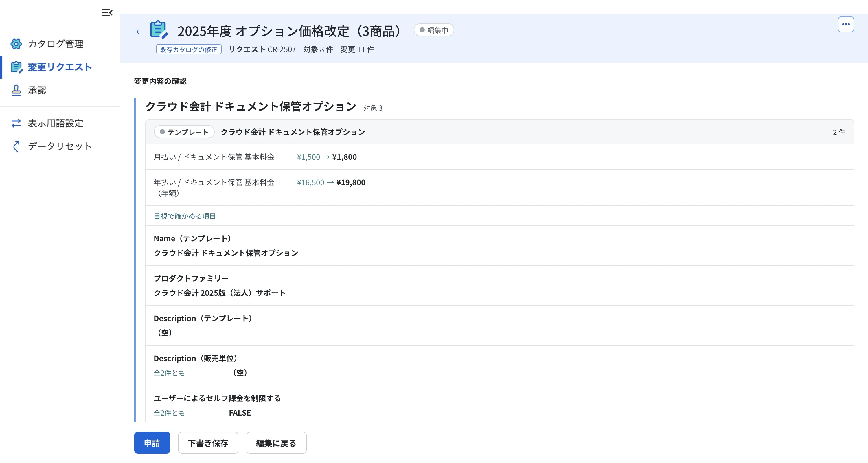
Task: Click the ユーザーによるセルフ課金を制限する label
Action: (x=217, y=398)
